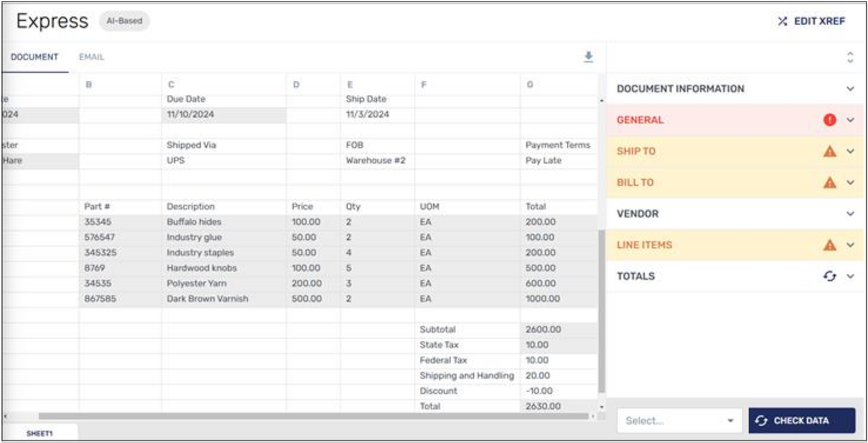
Task: Click the download icon above the document grid
Action: 588,57
